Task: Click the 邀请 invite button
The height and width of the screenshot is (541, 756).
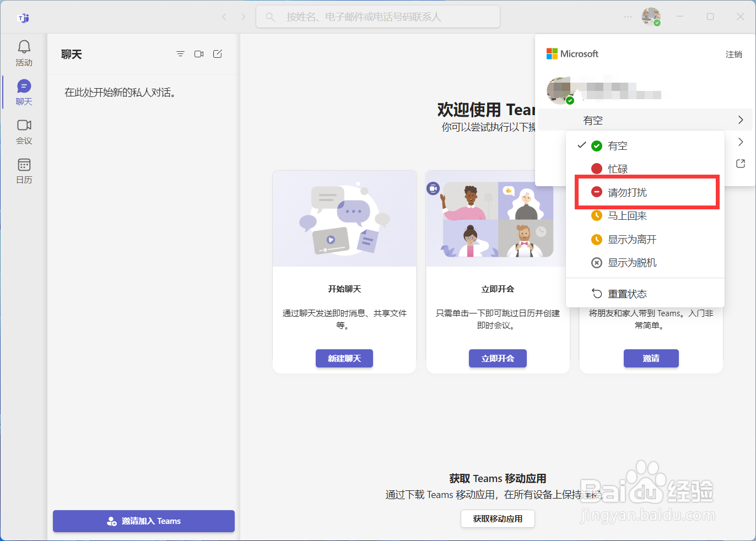Action: (651, 359)
